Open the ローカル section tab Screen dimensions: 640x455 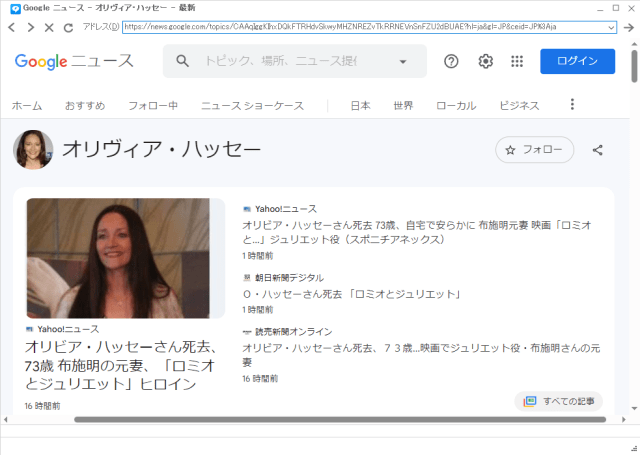(x=456, y=106)
